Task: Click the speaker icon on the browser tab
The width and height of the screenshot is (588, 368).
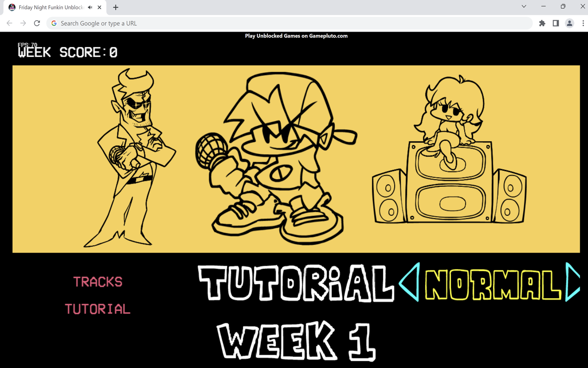Action: (90, 7)
